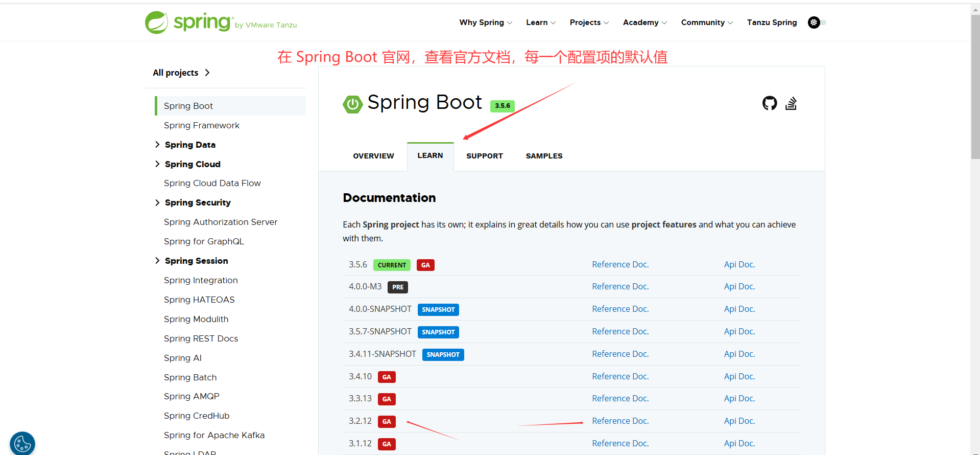Open Spring AMQP project
This screenshot has width=980, height=455.
coord(192,396)
